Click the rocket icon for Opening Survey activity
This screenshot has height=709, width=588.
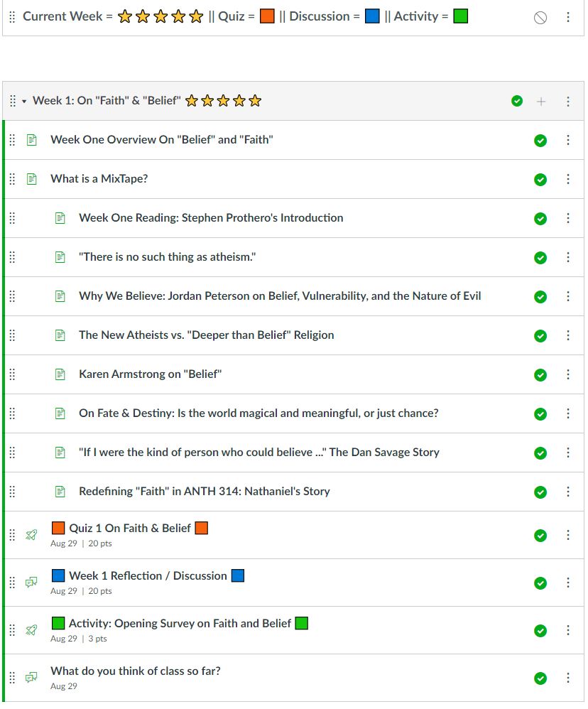[x=31, y=630]
